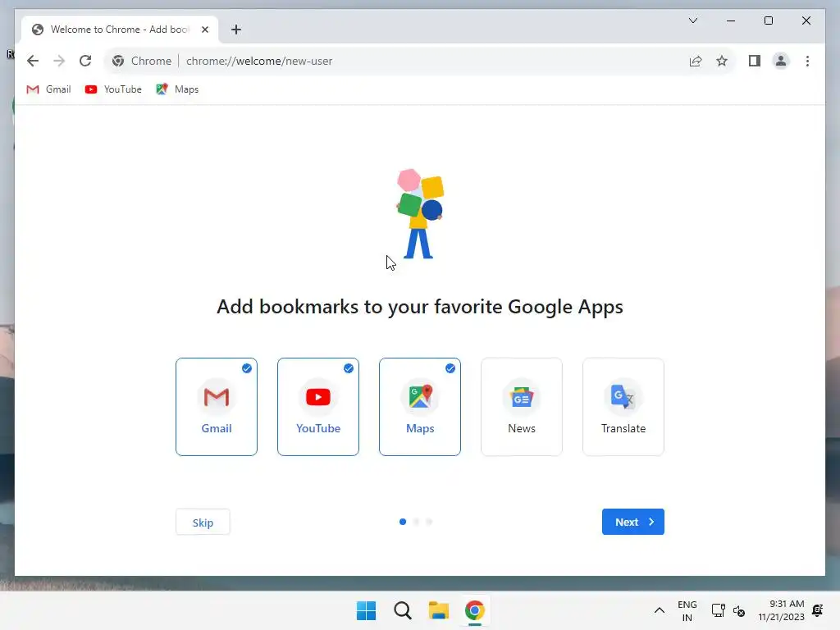Select the Welcome to Chrome tab
The width and height of the screenshot is (840, 630).
pyautogui.click(x=120, y=30)
